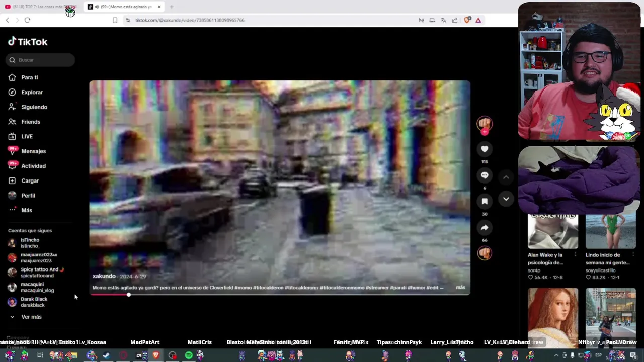The height and width of the screenshot is (362, 644).
Task: Open Brave Shields lion icon
Action: pos(467,20)
